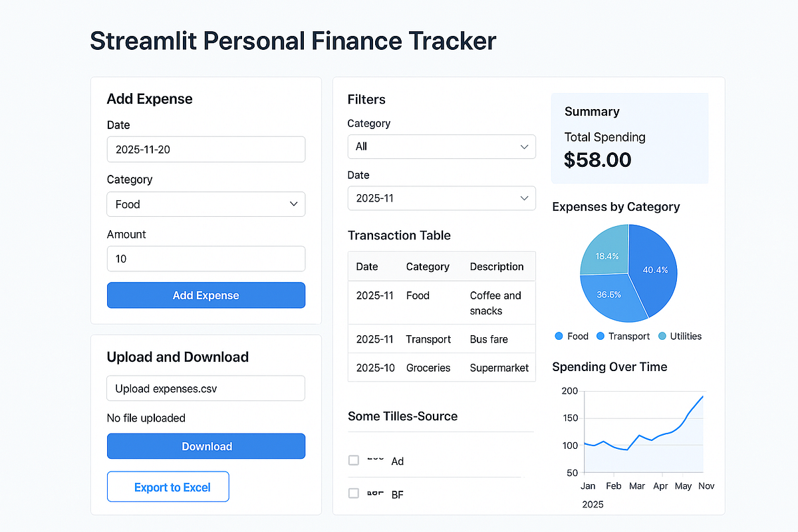
Task: Open the Date filter dropdown showing 2025-11
Action: pyautogui.click(x=442, y=198)
